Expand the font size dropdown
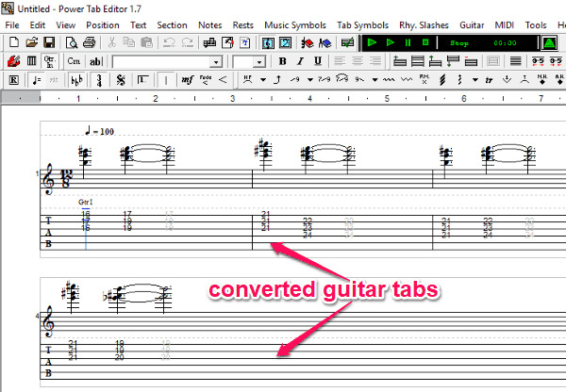This screenshot has width=566, height=392. [260, 61]
